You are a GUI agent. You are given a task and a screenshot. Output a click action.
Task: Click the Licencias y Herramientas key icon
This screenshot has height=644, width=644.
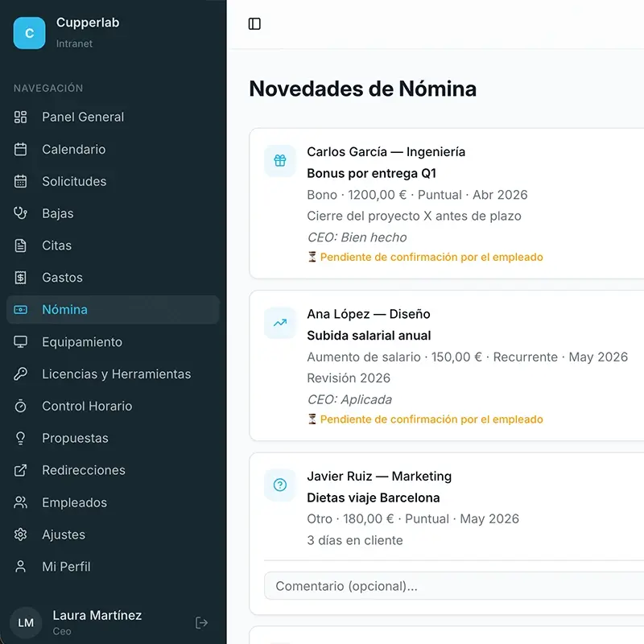[20, 374]
